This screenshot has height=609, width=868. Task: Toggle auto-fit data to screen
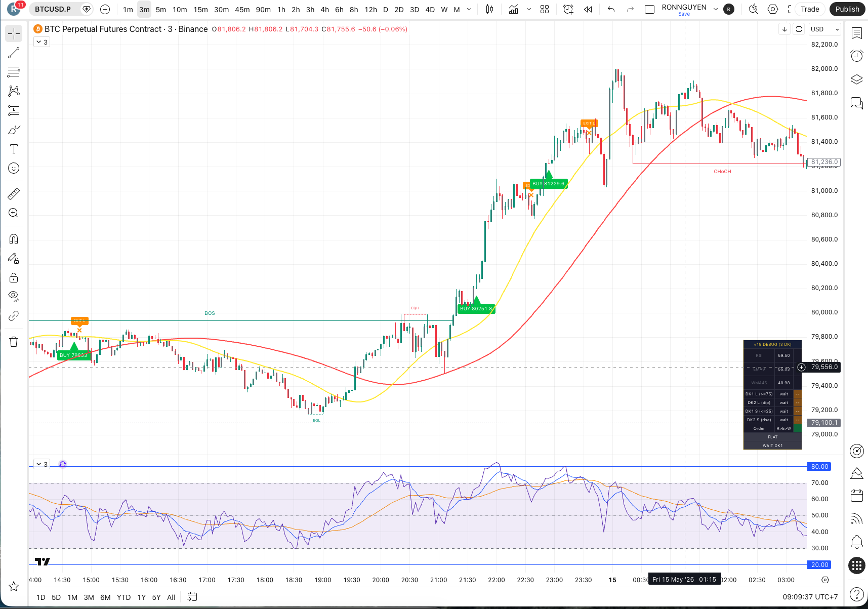coord(799,29)
